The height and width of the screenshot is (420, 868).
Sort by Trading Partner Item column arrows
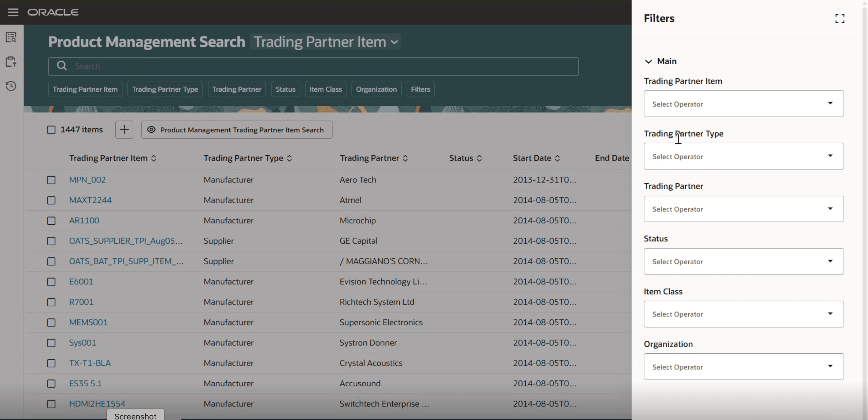[154, 158]
